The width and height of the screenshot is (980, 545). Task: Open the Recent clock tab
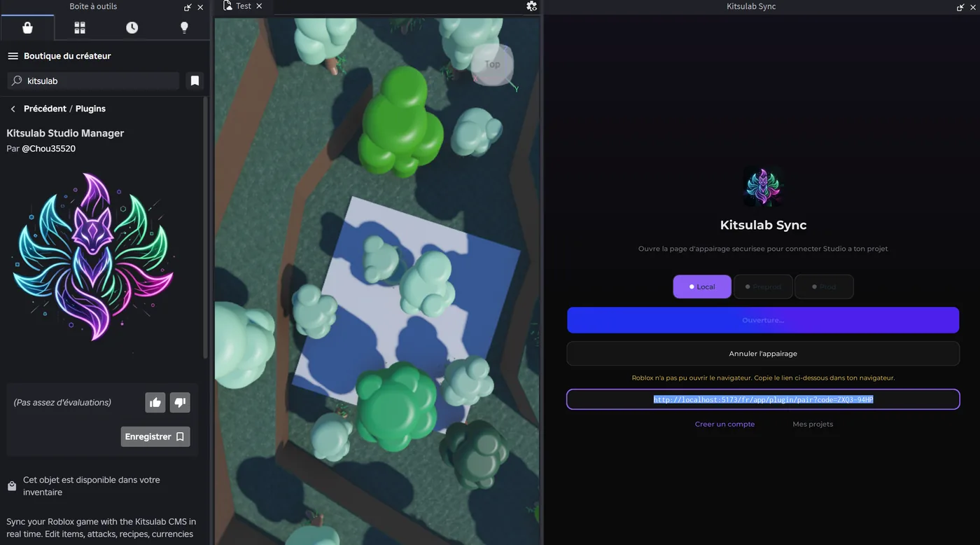click(x=132, y=27)
